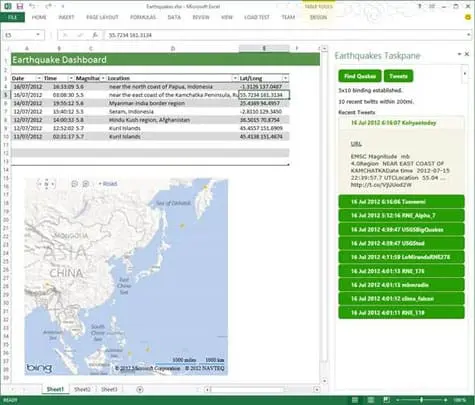Open the Lat/Long column filter dropdown
This screenshot has width=475, height=405.
tap(285, 78)
